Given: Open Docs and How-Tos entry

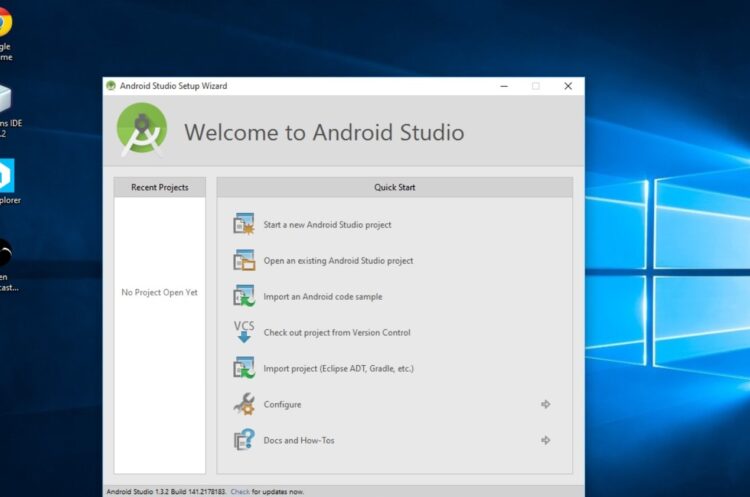Looking at the screenshot, I should click(299, 440).
